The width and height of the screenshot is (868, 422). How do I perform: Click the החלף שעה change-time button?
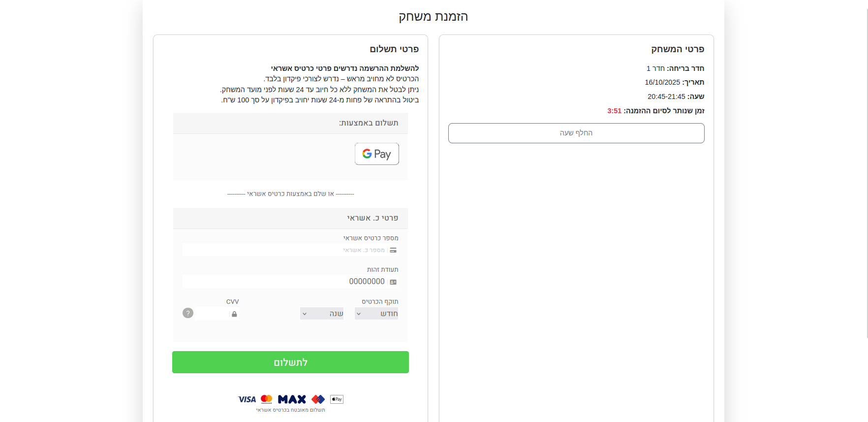[576, 133]
